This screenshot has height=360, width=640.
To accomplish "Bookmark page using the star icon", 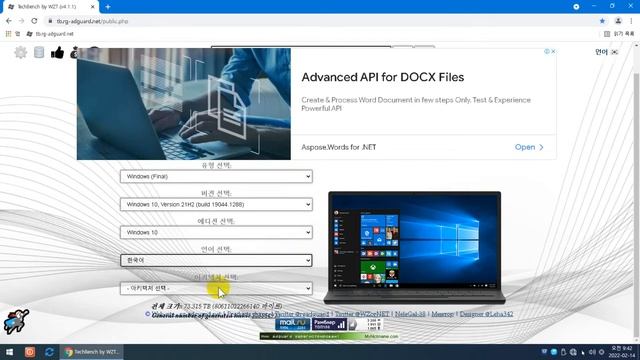I will (x=602, y=21).
